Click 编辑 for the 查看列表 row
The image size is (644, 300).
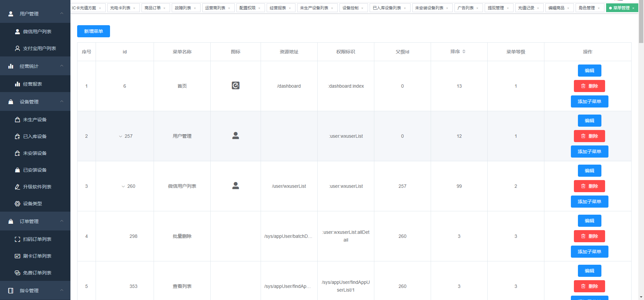coord(589,271)
